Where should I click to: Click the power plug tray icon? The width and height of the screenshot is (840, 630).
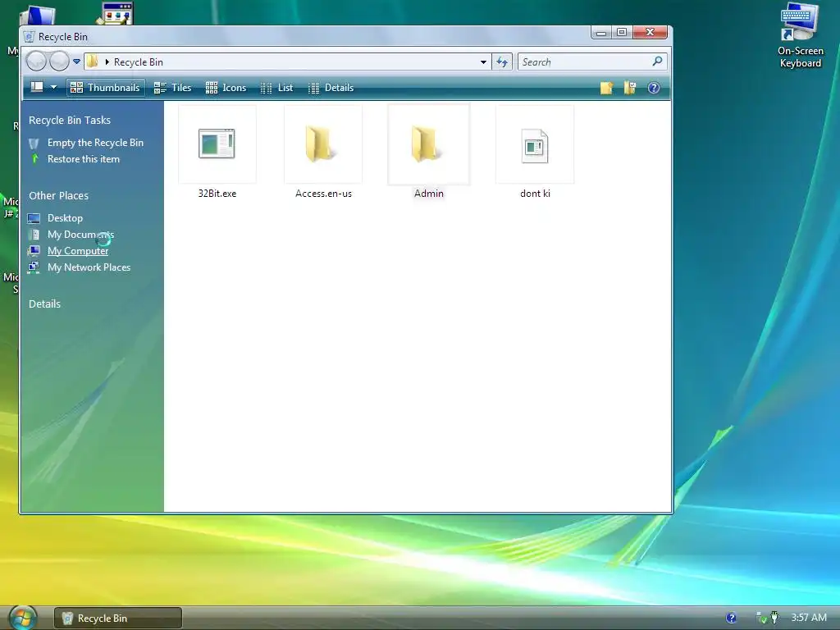click(774, 618)
